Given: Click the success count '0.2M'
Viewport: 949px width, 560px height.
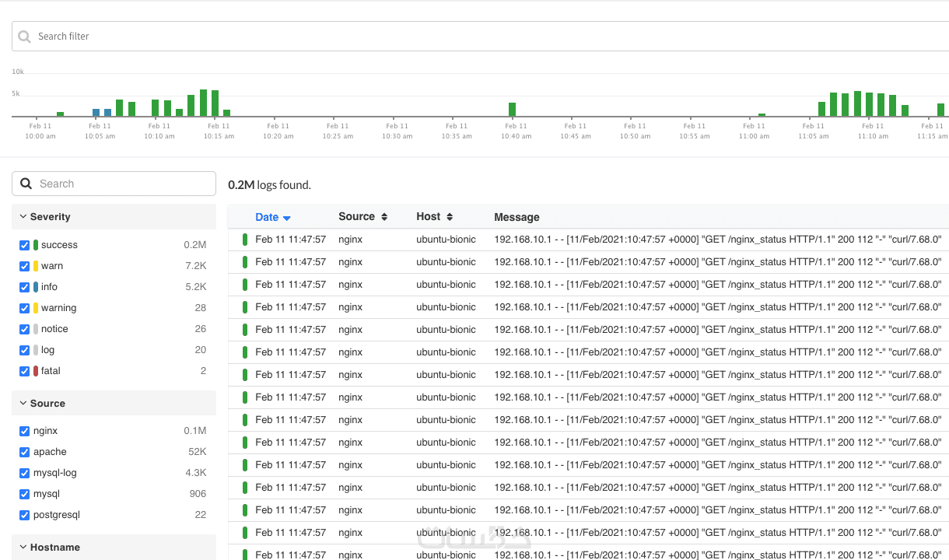Looking at the screenshot, I should pos(195,245).
